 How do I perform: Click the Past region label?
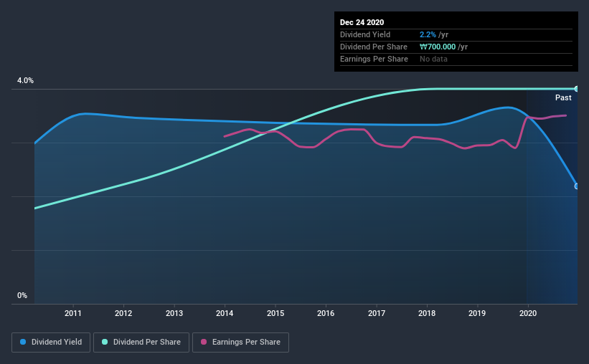[563, 97]
